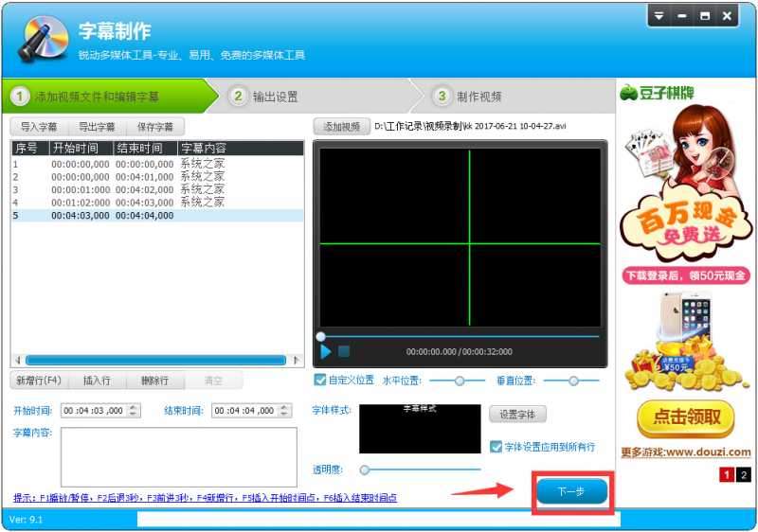Go to ad page 2 indicator
Screen dimensions: 758x532
(x=744, y=475)
